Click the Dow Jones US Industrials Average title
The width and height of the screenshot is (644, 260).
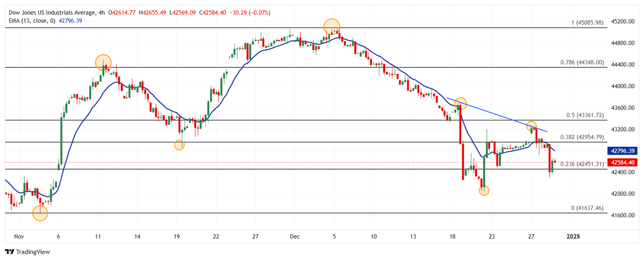[50, 13]
